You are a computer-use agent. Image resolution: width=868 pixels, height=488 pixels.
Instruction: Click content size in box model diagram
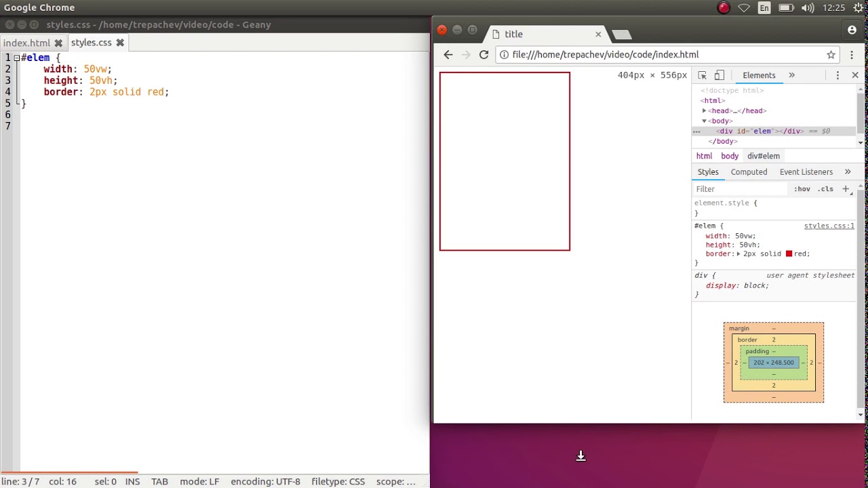(x=774, y=363)
